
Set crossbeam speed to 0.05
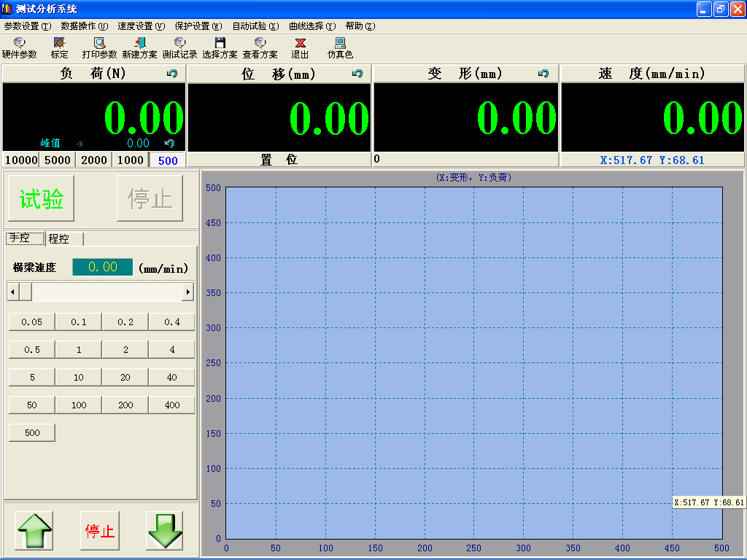coord(32,322)
